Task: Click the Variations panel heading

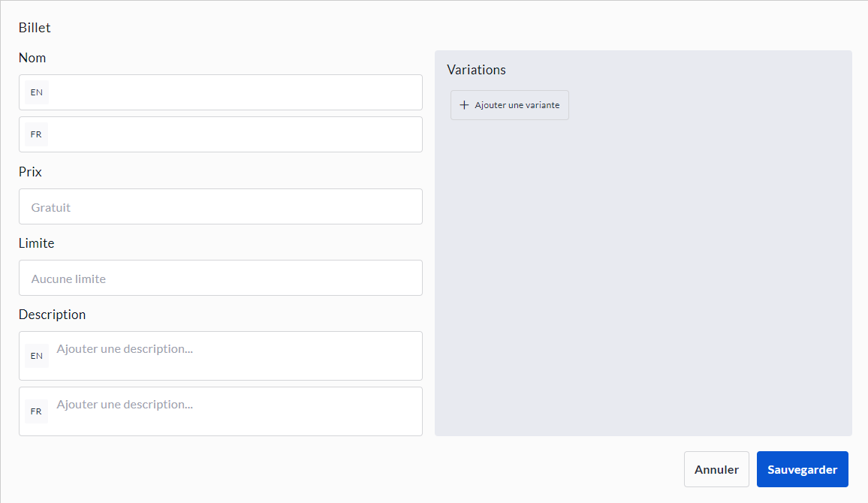Action: coord(476,70)
